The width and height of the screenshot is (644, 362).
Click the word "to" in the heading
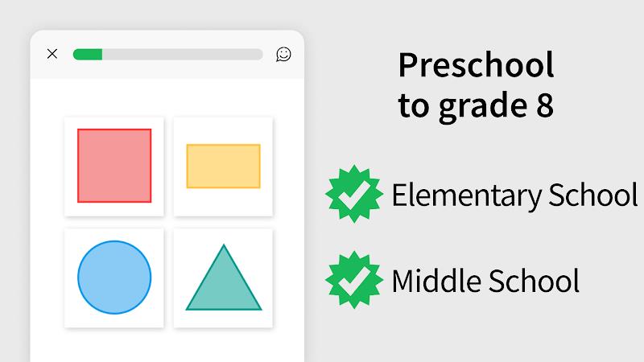pos(414,105)
